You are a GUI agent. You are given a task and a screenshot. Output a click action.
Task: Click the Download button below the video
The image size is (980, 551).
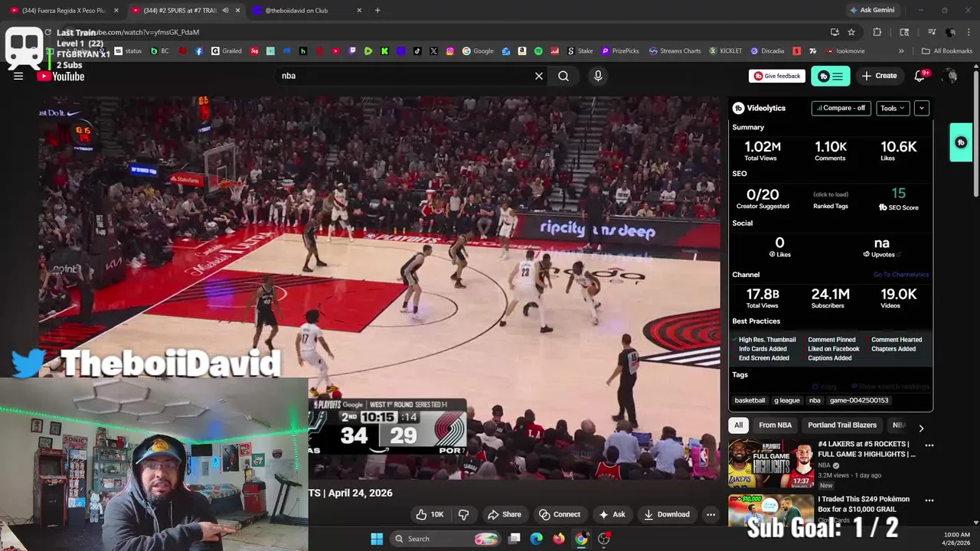[x=666, y=514]
